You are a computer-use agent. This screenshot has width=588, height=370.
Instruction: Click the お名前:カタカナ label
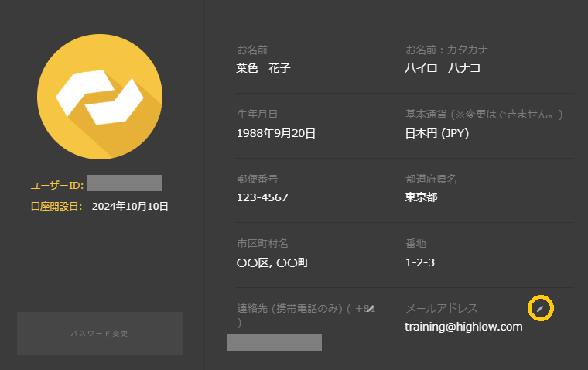pyautogui.click(x=446, y=50)
